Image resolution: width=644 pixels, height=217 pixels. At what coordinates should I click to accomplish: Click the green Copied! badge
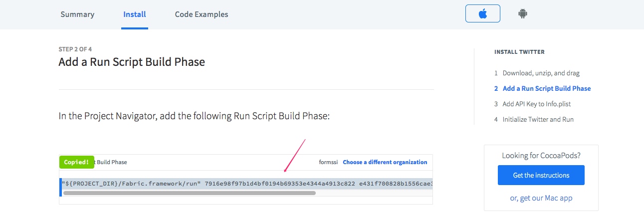coord(76,162)
